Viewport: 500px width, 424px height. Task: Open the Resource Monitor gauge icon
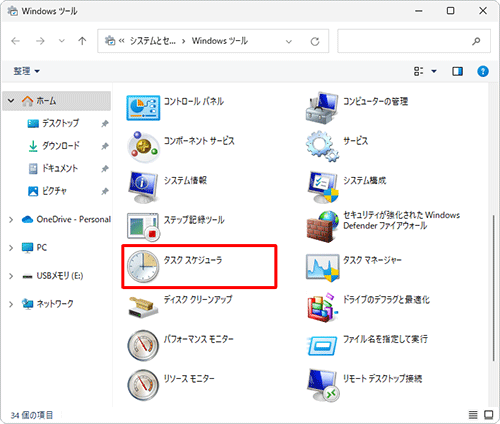coord(143,385)
